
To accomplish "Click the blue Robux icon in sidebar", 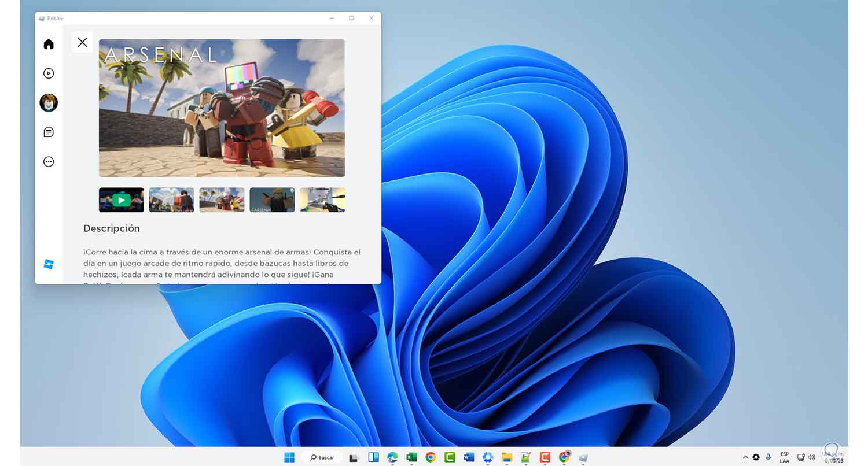I will click(49, 264).
